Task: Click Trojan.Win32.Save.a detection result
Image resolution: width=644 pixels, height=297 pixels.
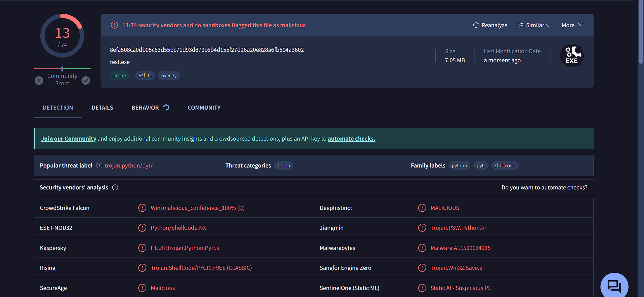Action: tap(456, 268)
